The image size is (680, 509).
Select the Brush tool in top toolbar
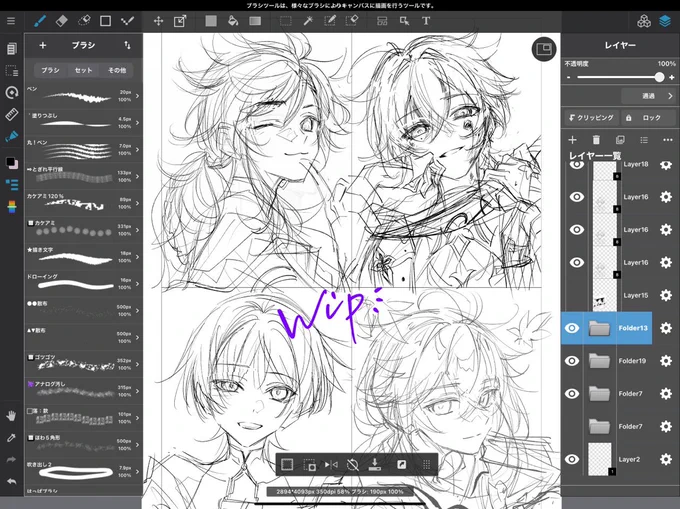pos(40,21)
